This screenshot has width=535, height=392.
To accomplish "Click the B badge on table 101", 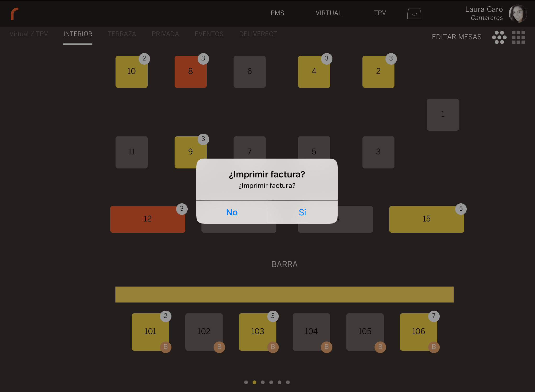I will coord(166,347).
